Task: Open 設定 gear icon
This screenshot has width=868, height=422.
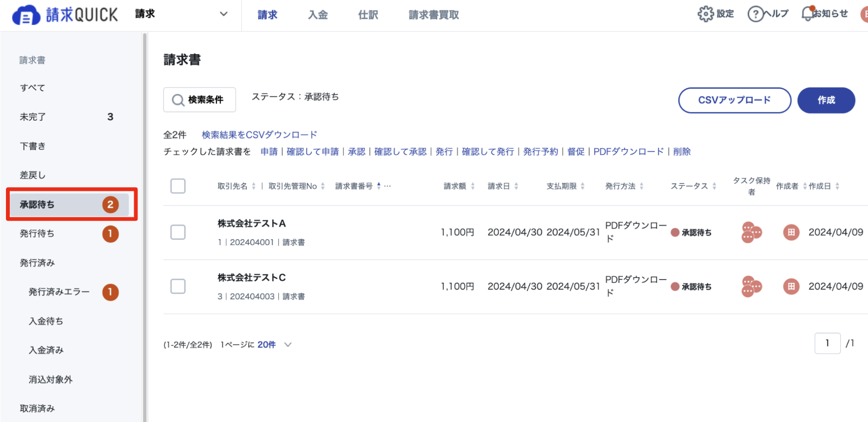Action: point(706,14)
